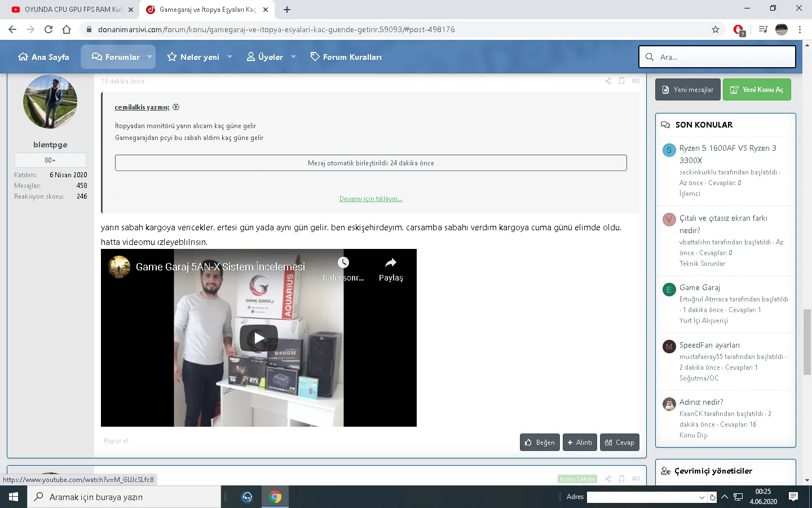Expand the Üyeler dropdown arrow
Viewport: 812px width, 508px height.
tap(293, 57)
